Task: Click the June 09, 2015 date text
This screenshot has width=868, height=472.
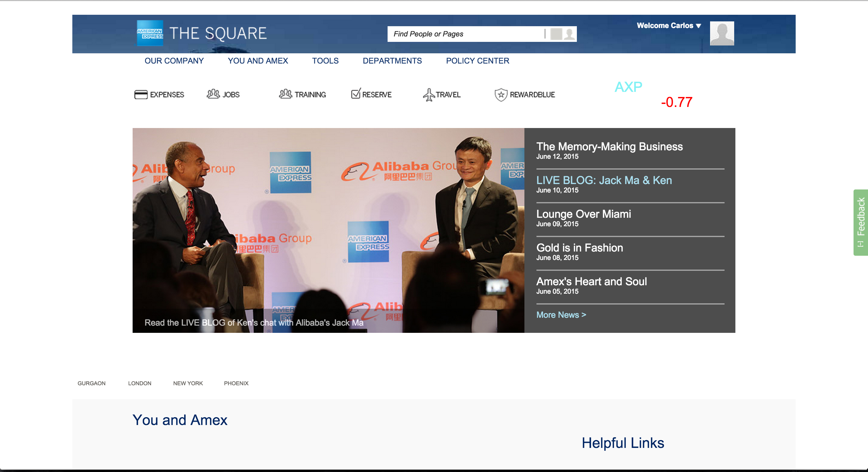Action: click(x=557, y=224)
